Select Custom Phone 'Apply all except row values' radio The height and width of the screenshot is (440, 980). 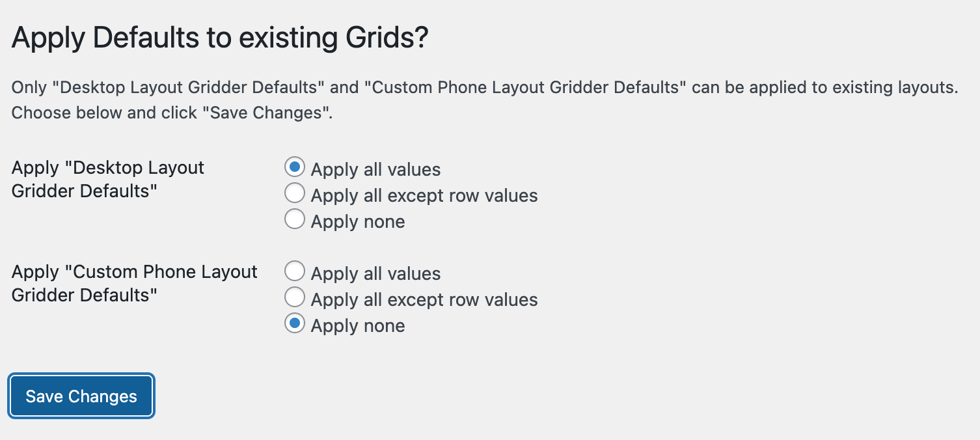point(295,297)
